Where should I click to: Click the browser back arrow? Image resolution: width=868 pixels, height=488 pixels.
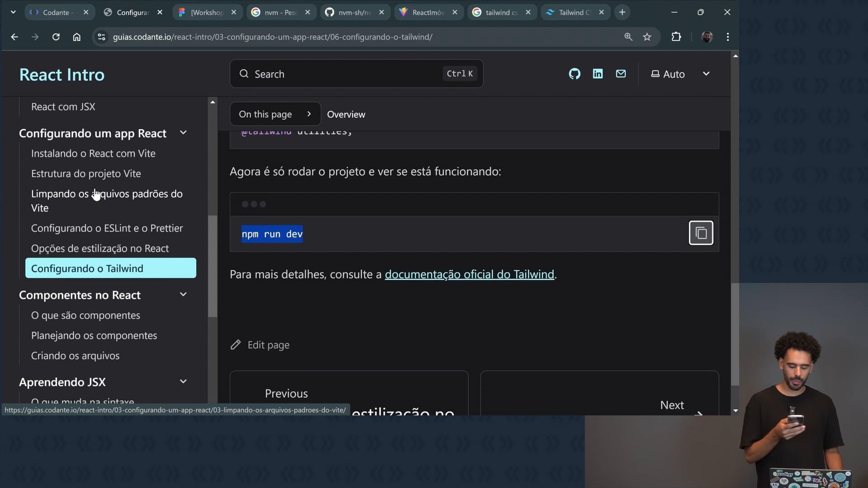[x=14, y=37]
